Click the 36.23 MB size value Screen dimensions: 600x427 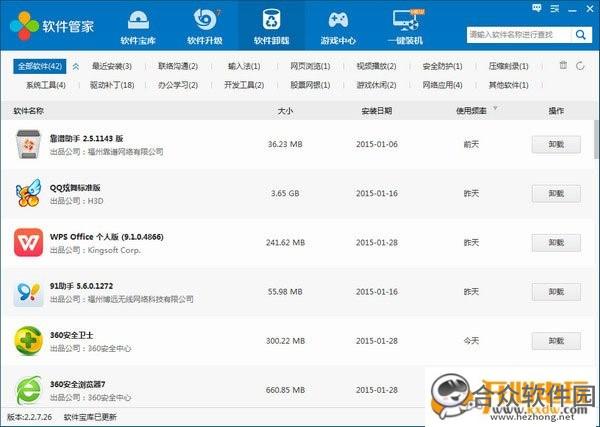pyautogui.click(x=285, y=144)
